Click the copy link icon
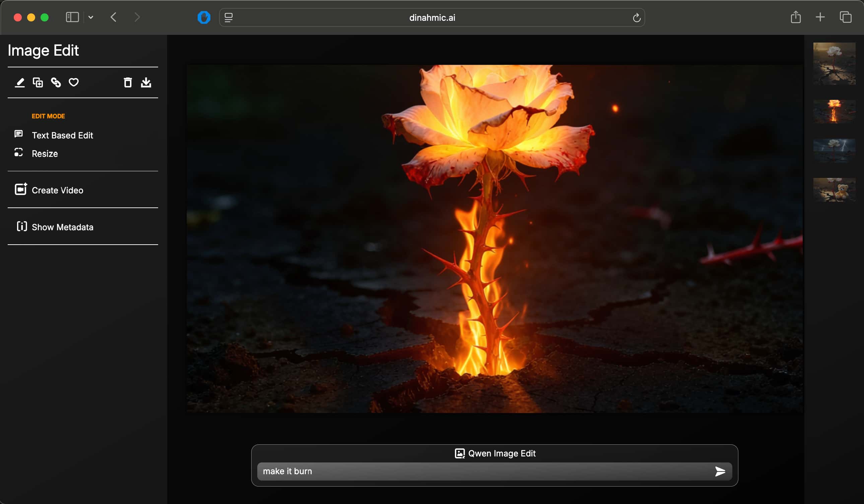 point(56,82)
